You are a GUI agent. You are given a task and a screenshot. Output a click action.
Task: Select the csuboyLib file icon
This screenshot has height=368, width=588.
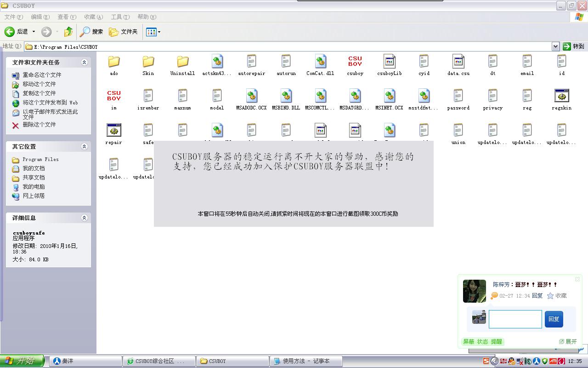click(390, 62)
